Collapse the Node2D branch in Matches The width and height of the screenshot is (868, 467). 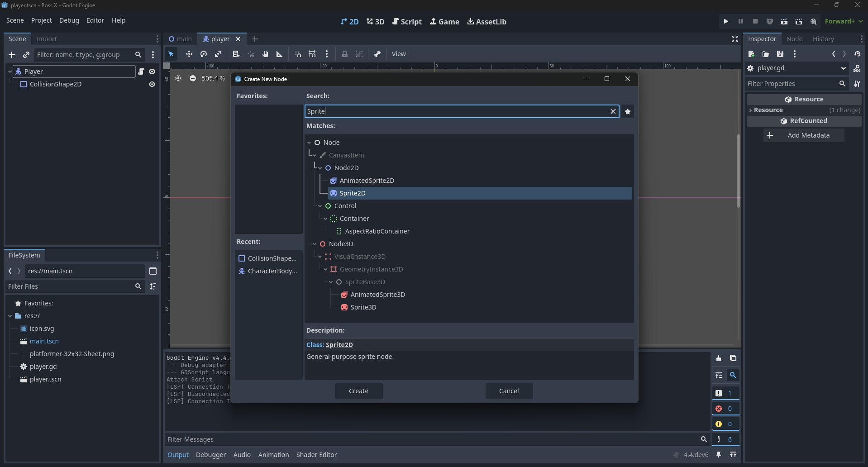(x=320, y=168)
